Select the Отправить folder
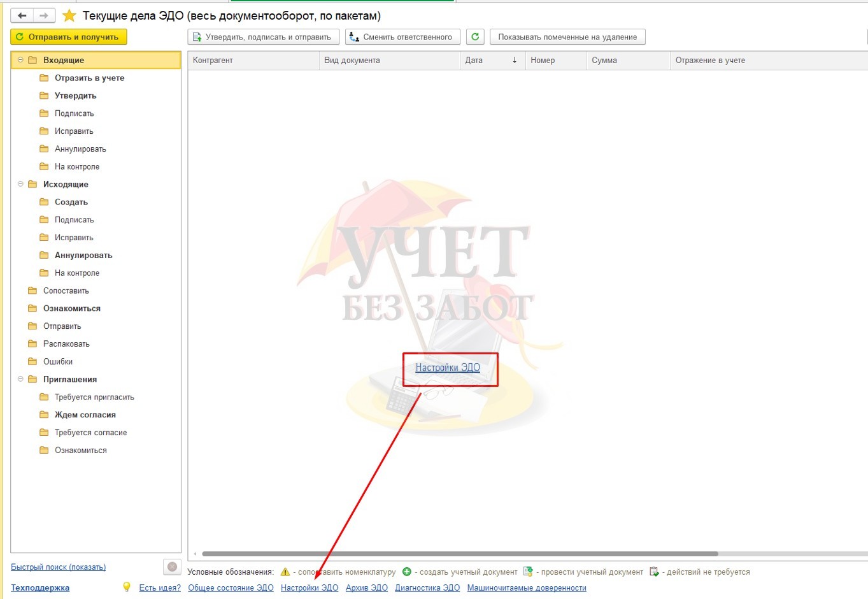 62,326
